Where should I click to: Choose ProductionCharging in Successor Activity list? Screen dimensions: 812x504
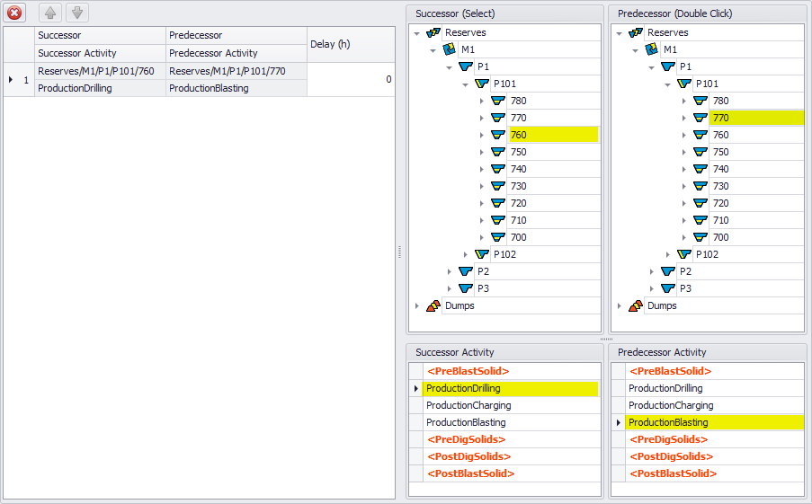468,405
